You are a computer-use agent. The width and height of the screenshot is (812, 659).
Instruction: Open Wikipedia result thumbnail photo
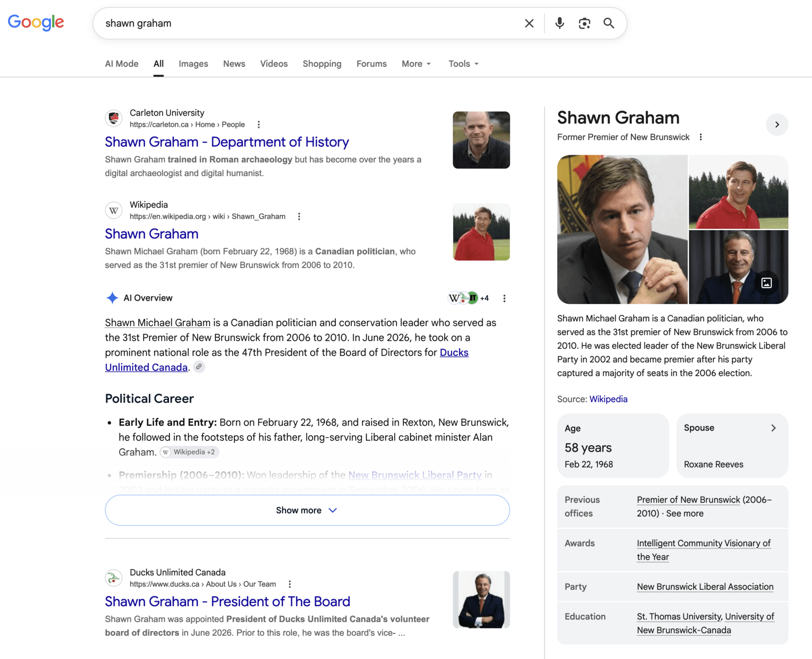coord(481,232)
